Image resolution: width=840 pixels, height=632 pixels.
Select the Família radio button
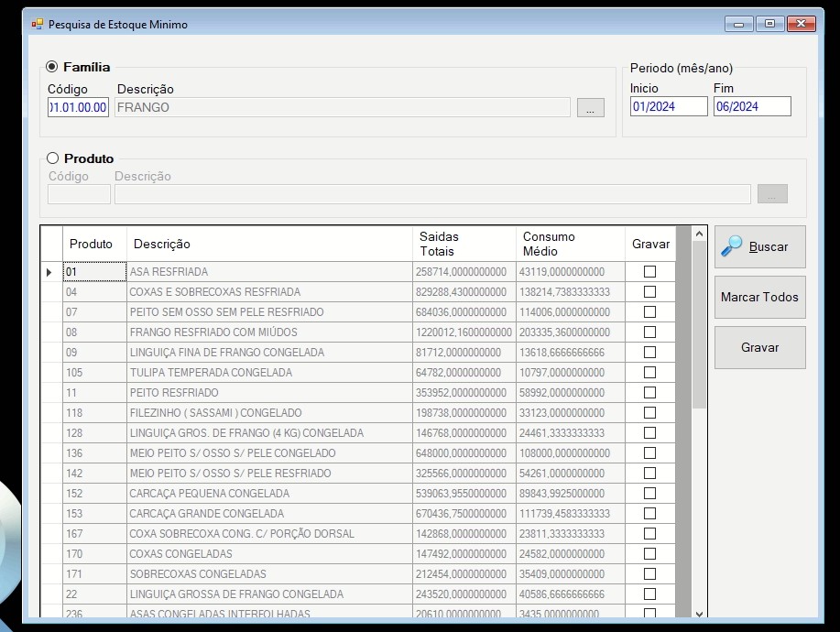pyautogui.click(x=52, y=67)
